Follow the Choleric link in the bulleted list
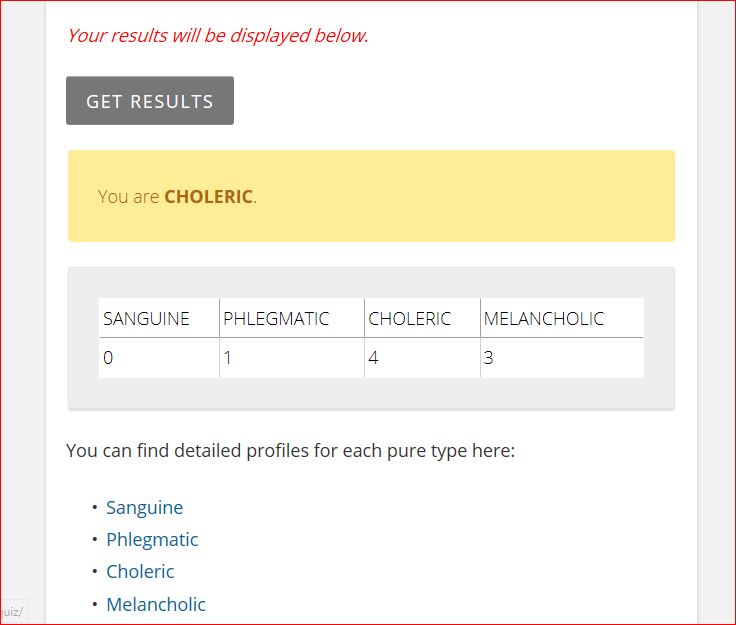Screen dimensions: 736x625 [x=140, y=572]
